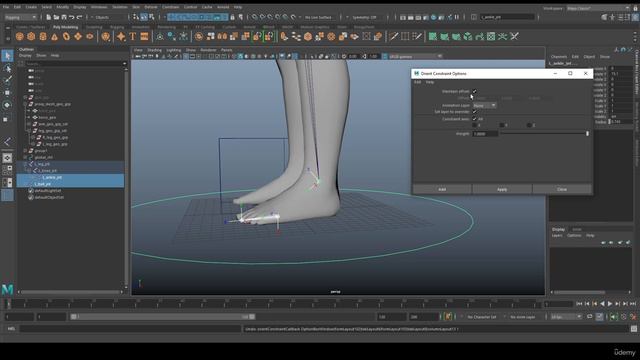
Task: Click the Go to start of playback button
Action: coord(579,304)
